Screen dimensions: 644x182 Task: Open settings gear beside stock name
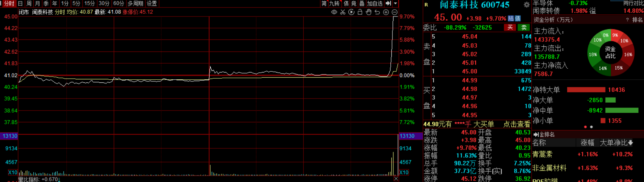526,5
